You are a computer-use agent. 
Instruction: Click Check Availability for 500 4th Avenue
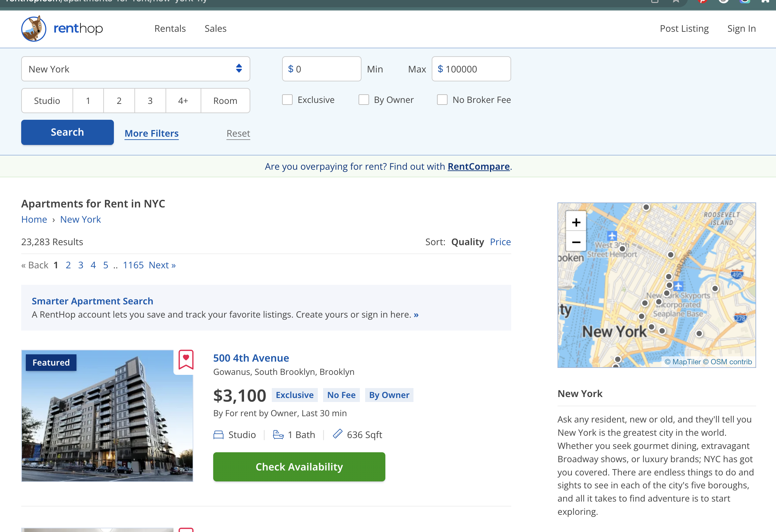[299, 466]
